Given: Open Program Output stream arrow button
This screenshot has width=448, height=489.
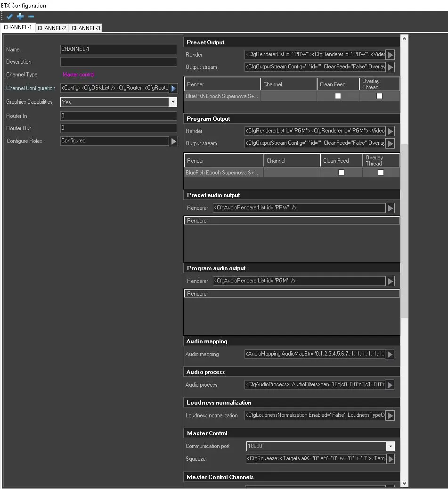Looking at the screenshot, I should coord(390,143).
